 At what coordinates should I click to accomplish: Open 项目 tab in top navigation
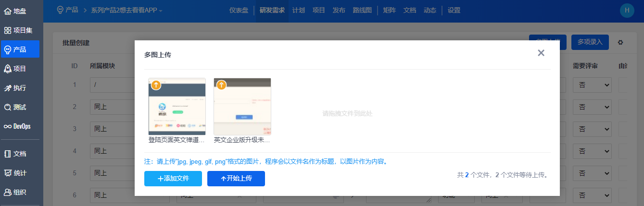318,10
